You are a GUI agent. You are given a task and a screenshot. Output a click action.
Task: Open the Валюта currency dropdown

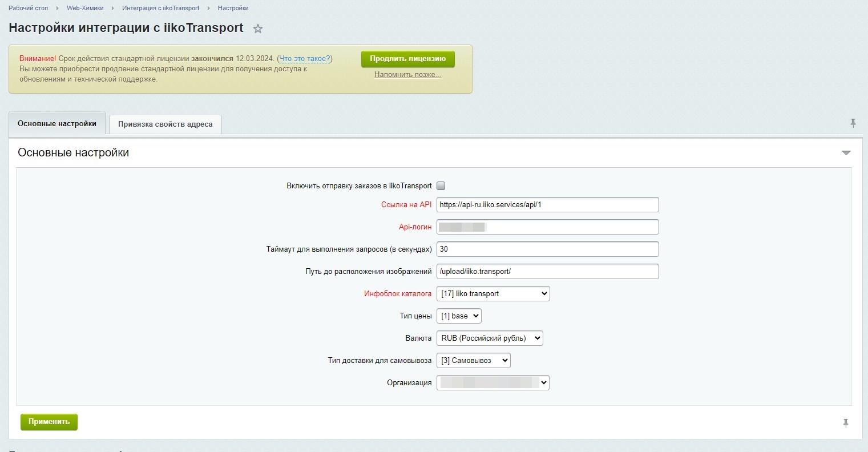pos(490,338)
